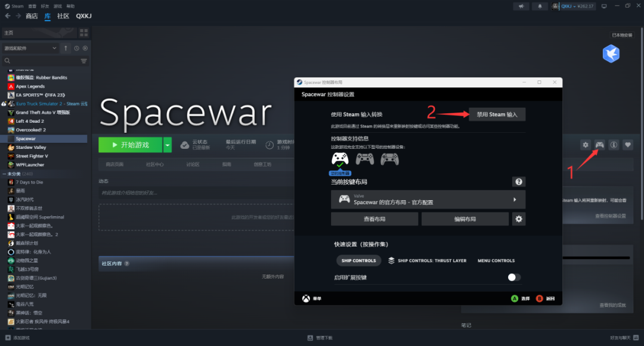644x346 pixels.
Task: Open the game info icon
Action: (614, 145)
